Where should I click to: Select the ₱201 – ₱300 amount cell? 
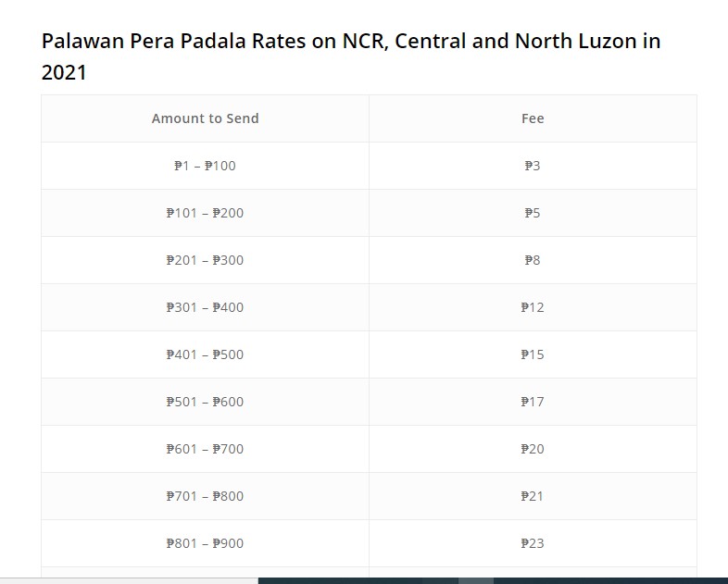tap(205, 260)
